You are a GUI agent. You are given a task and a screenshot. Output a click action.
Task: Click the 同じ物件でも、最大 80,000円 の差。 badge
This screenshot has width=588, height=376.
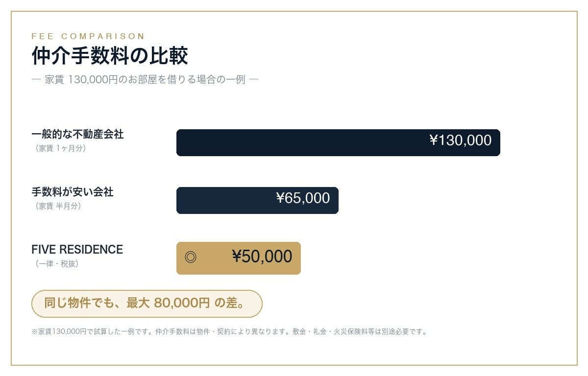tap(147, 304)
